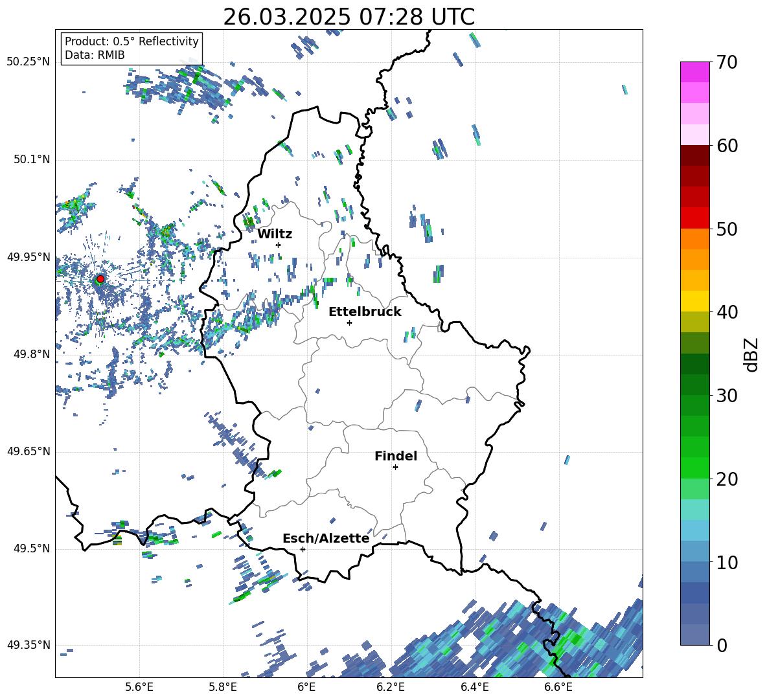Click the dBZ colorbar axis label

click(x=752, y=354)
